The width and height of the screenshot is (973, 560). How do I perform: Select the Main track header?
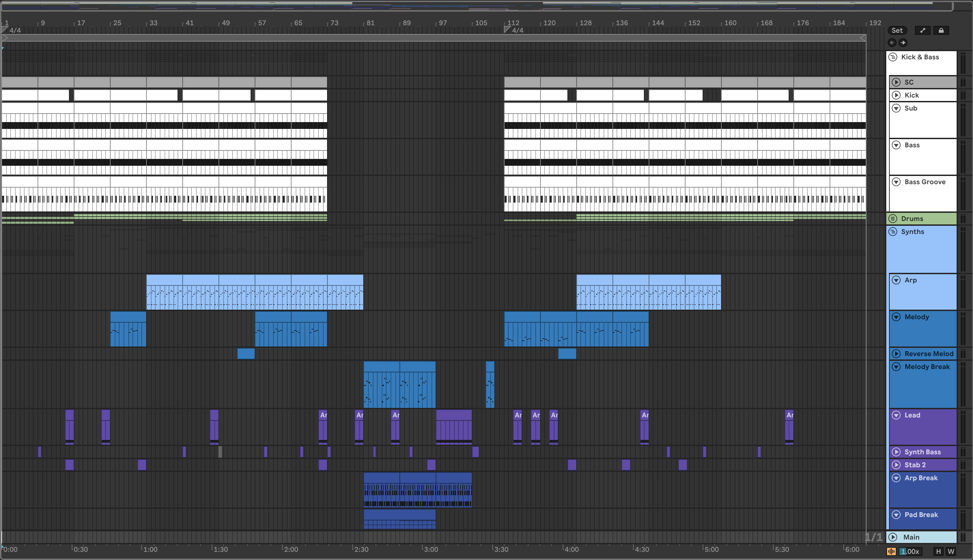tap(911, 537)
